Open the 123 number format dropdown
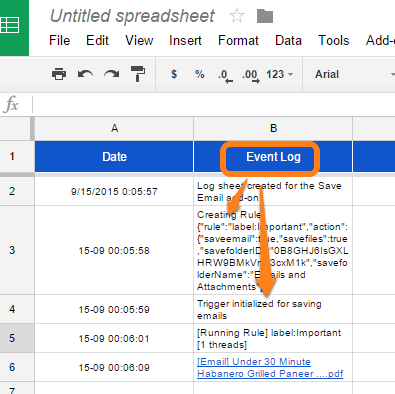The width and height of the screenshot is (395, 394). 279,74
